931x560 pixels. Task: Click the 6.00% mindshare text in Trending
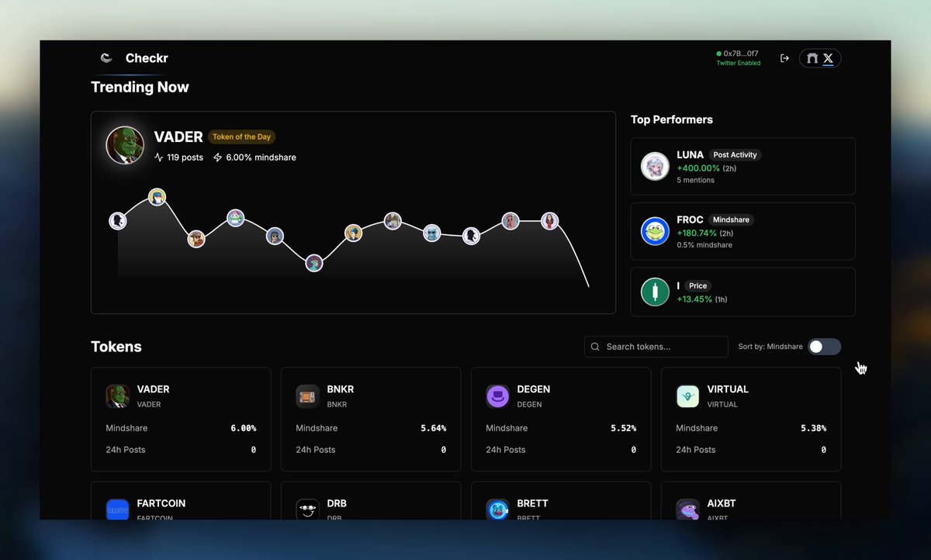(261, 157)
